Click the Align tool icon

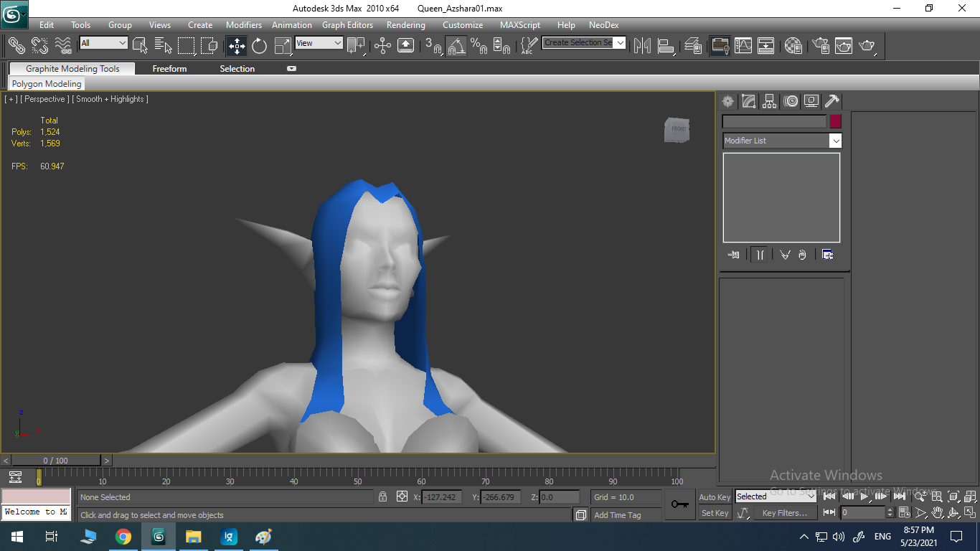coord(666,45)
